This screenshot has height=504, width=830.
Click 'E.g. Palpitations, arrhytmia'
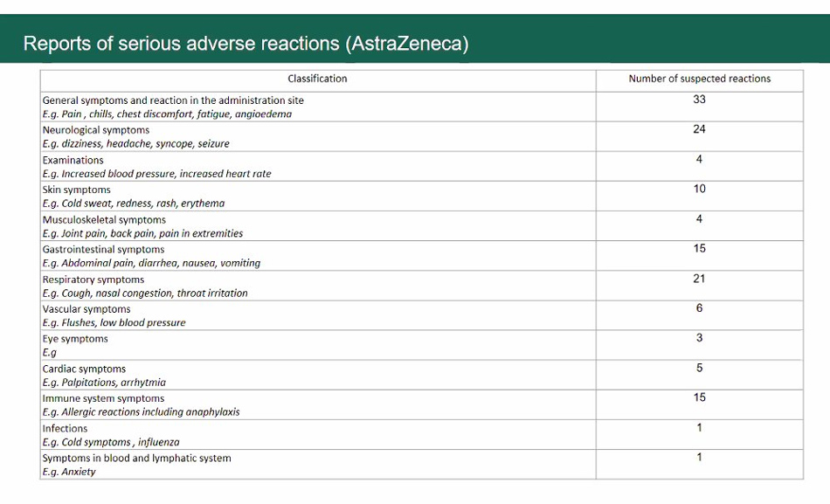[x=104, y=383]
